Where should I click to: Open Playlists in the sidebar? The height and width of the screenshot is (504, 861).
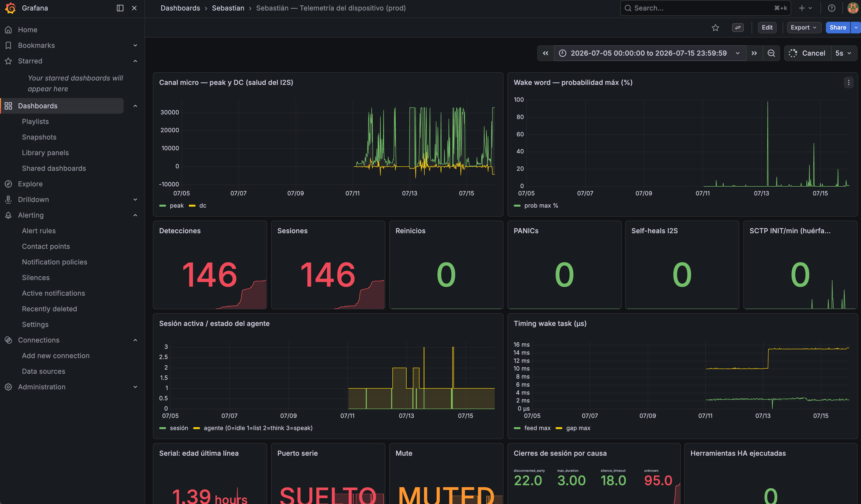[35, 121]
